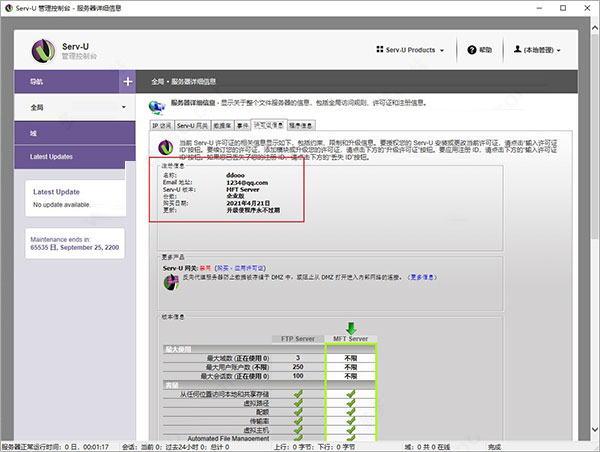Screen dimensions: 600x452
Task: Click the green arrow above MFT Server
Action: coord(349,327)
